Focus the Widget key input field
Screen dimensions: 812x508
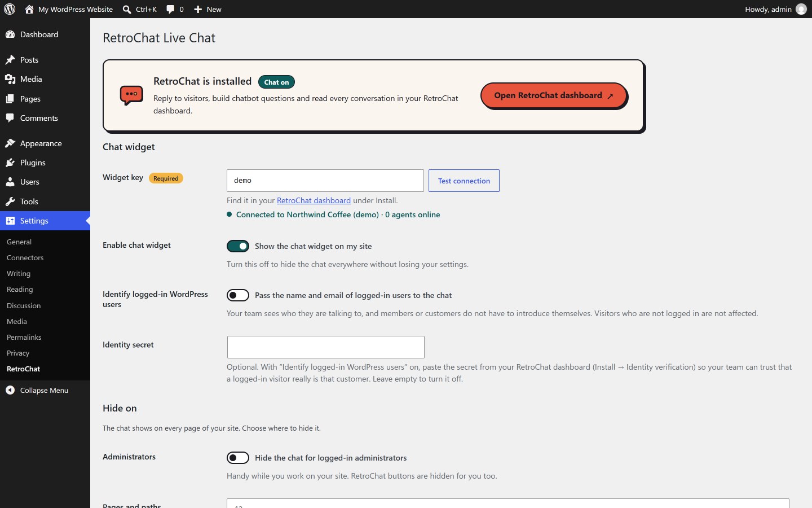coord(325,181)
